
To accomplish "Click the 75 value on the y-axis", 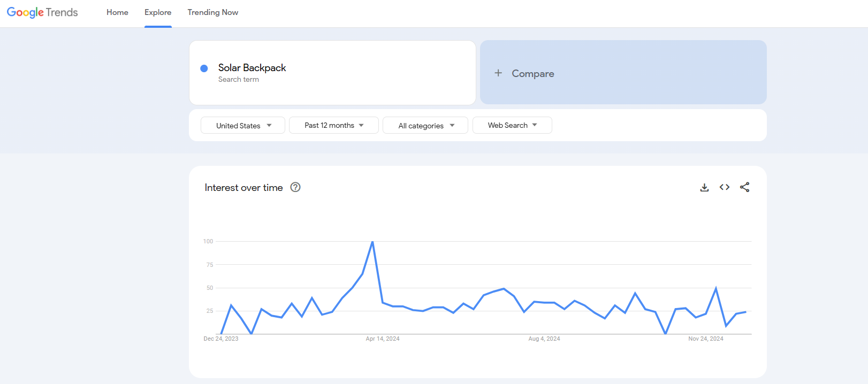I will click(210, 265).
